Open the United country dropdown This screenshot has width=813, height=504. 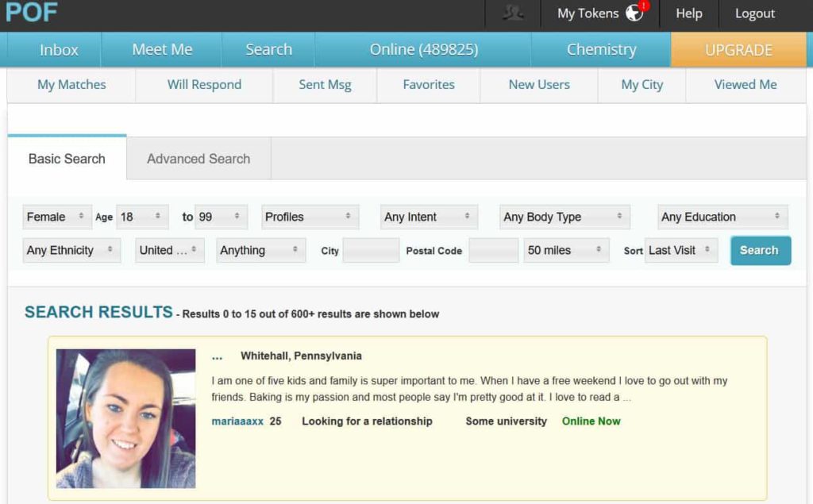click(x=170, y=251)
